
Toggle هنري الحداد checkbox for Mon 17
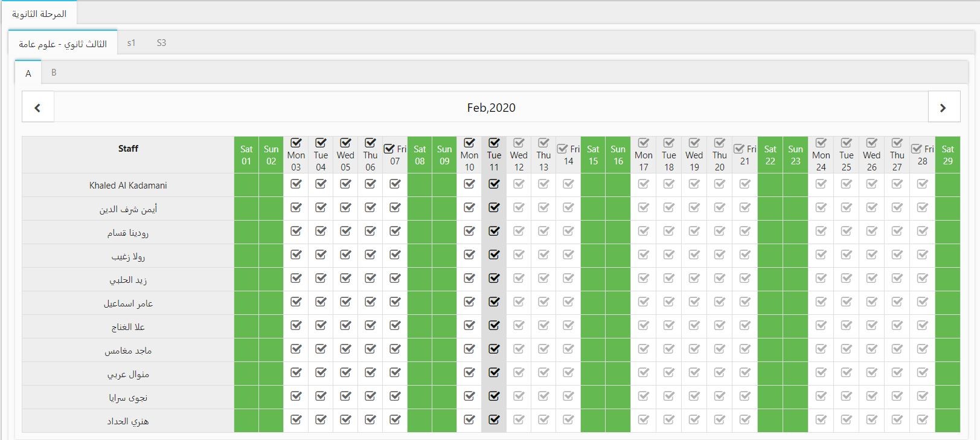coord(644,420)
